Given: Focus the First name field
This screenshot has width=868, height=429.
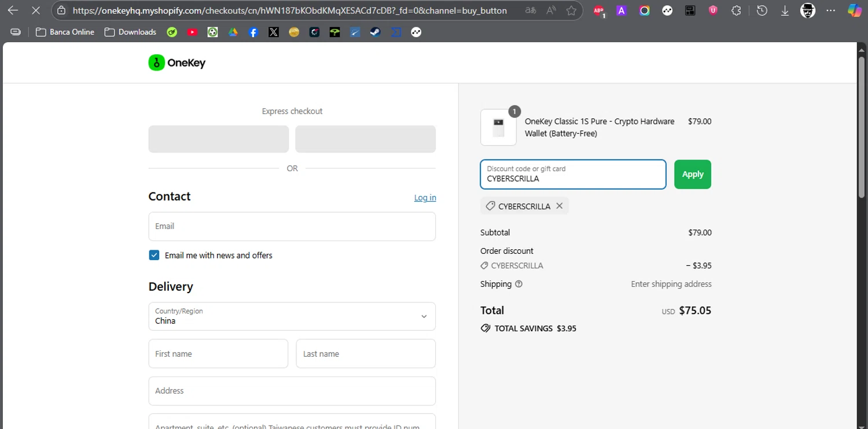Looking at the screenshot, I should [x=218, y=353].
